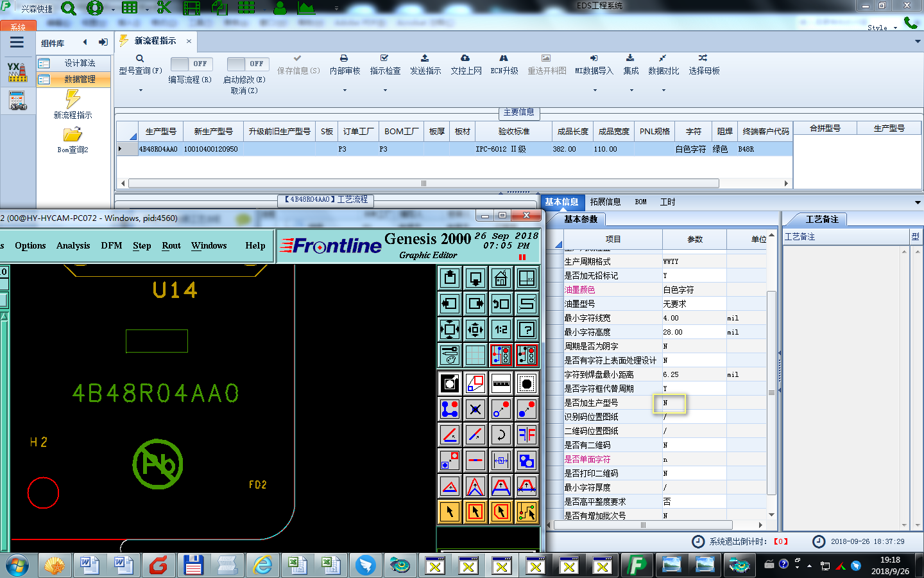Open Internet Explorer from the taskbar
This screenshot has height=578, width=924.
point(262,565)
